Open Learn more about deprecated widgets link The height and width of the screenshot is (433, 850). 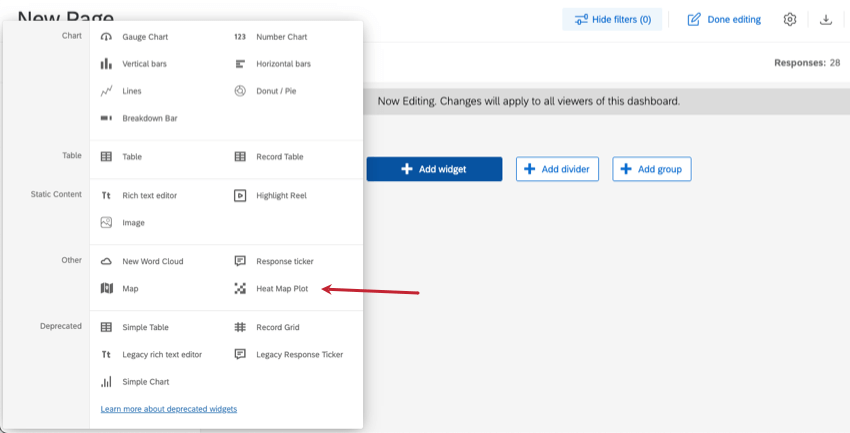tap(169, 409)
